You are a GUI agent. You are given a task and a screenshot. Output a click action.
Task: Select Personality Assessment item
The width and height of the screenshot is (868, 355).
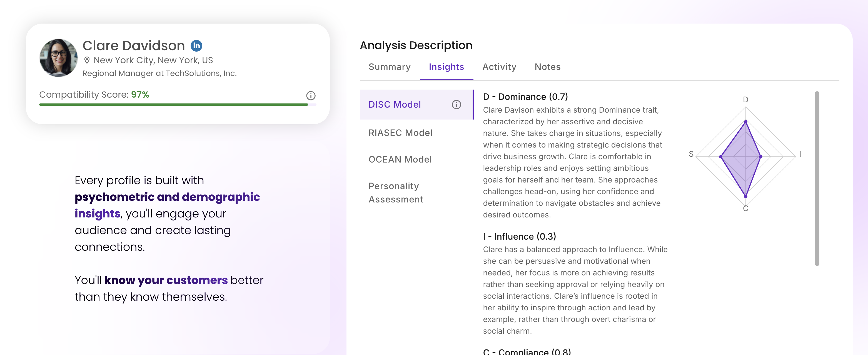[396, 192]
